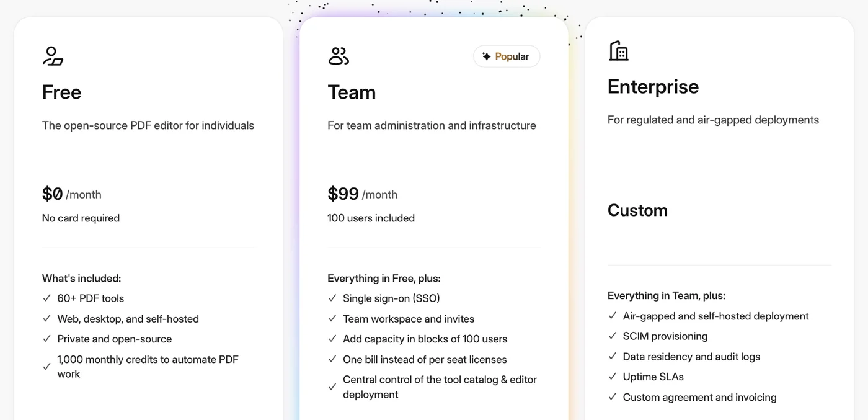Viewport: 868px width, 420px height.
Task: Click checkmark beside Central control of tool catalog
Action: [332, 387]
